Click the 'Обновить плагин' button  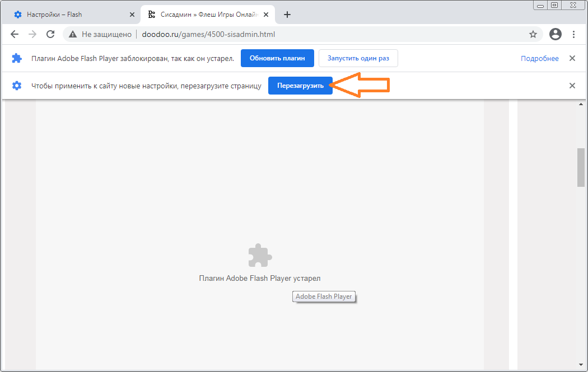pyautogui.click(x=277, y=58)
